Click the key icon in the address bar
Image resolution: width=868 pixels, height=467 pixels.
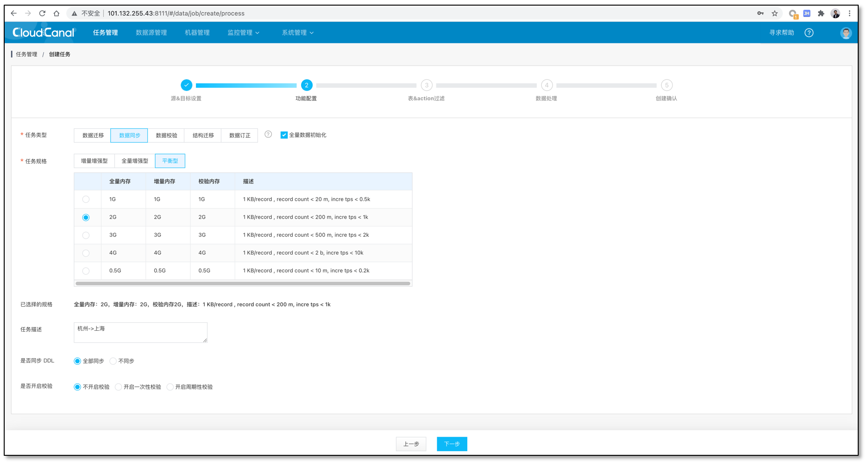click(x=761, y=13)
